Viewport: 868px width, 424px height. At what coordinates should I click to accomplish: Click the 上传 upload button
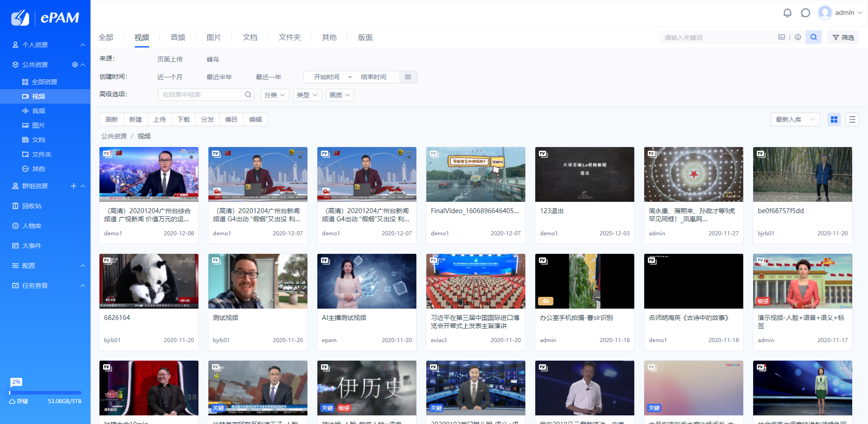pos(160,119)
